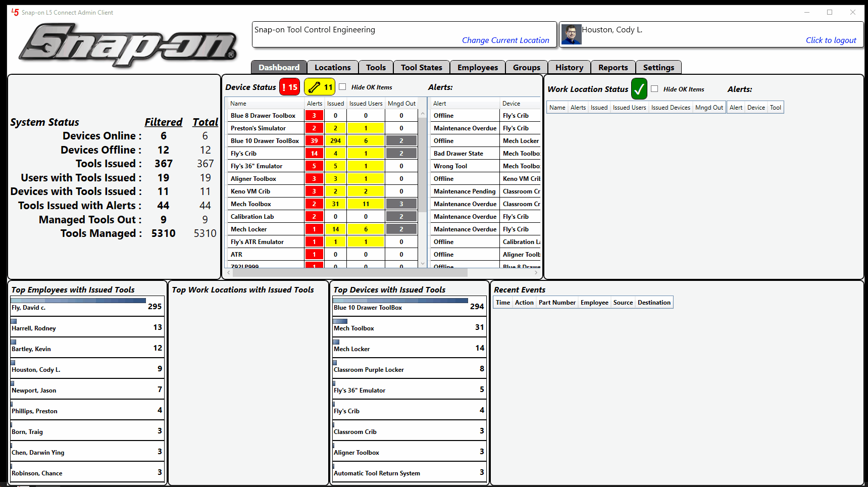
Task: Sort device list by Alerts column
Action: click(314, 104)
